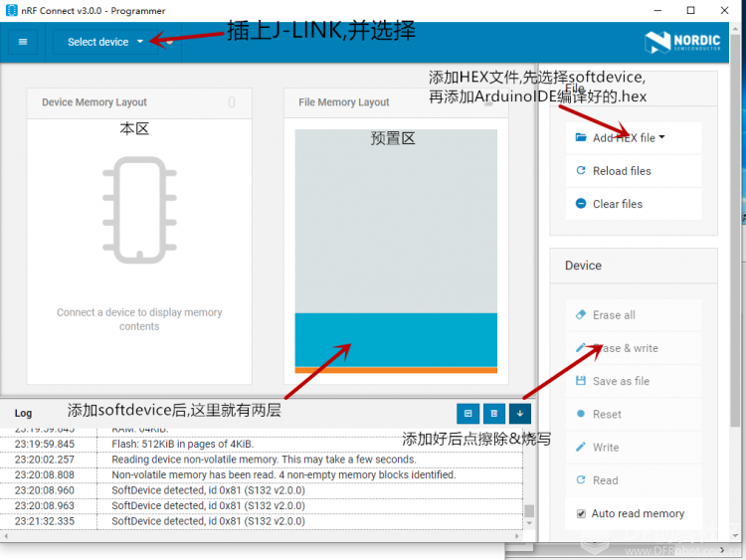
Task: Click the log horizontal scrollbar left arrow
Action: (6, 536)
